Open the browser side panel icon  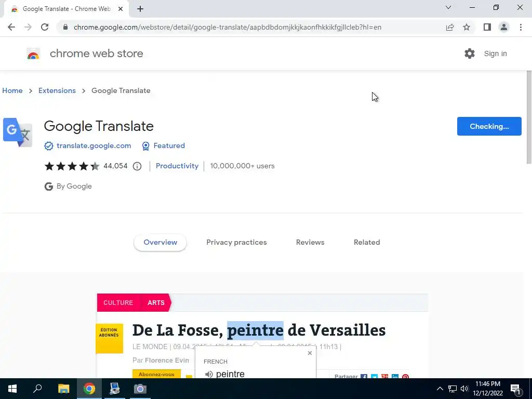pos(487,27)
